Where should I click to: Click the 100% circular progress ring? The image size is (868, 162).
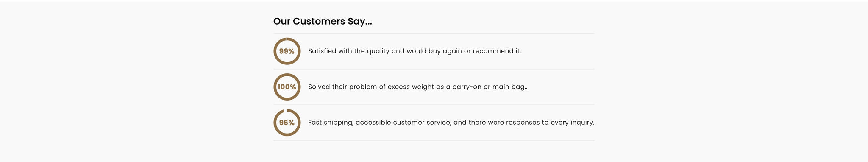(287, 87)
